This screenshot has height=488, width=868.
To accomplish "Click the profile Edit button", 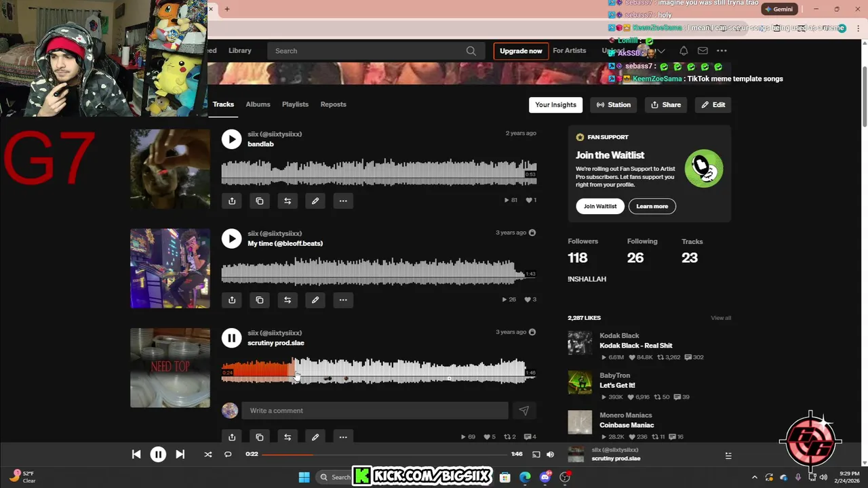I will coord(713,105).
